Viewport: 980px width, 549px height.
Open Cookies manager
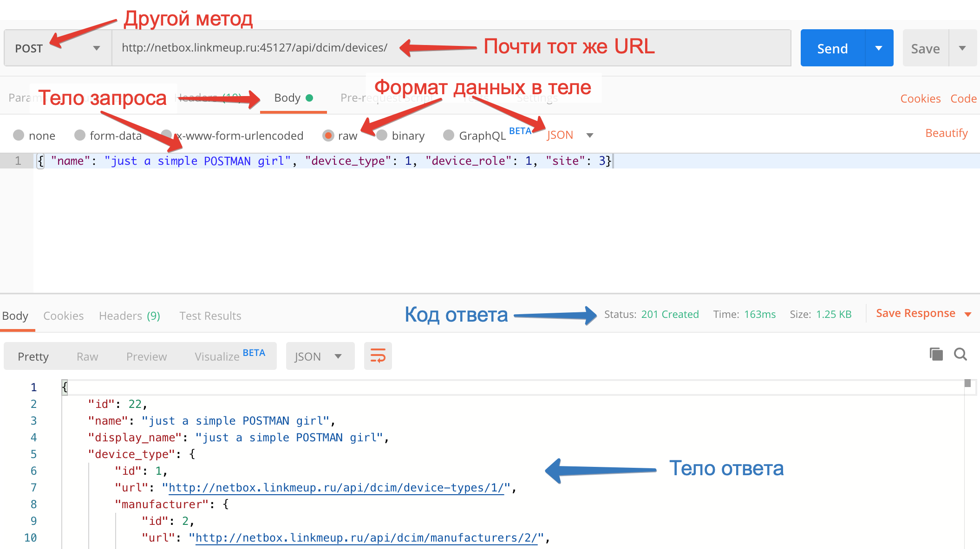coord(920,98)
